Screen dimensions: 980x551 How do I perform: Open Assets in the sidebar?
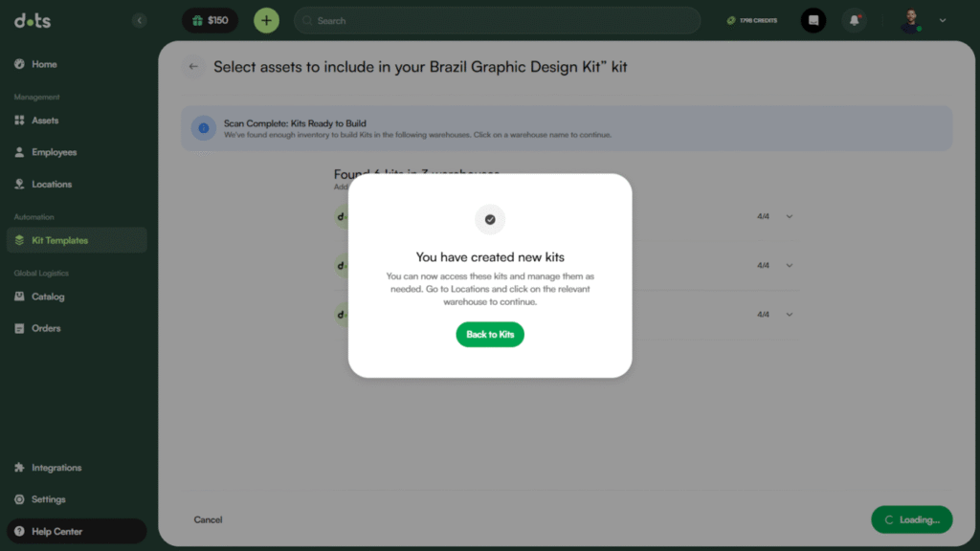coord(45,121)
